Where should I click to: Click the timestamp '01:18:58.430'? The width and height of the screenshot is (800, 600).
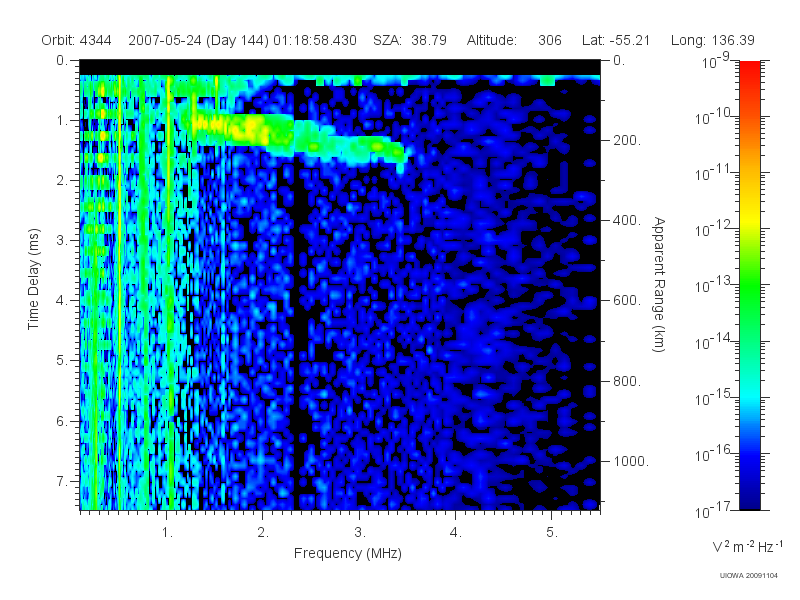pos(315,40)
